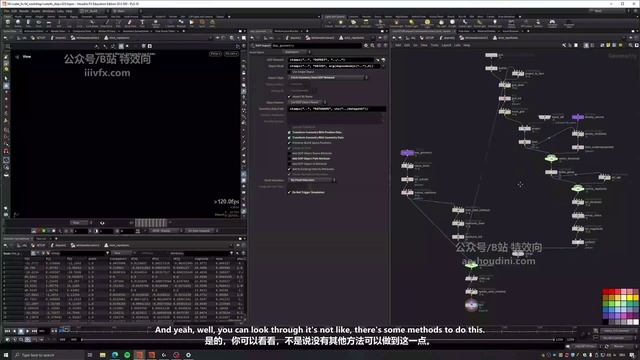The height and width of the screenshot is (360, 640).
Task: Click the Persp viewport camera button
Action: pyautogui.click(x=215, y=54)
